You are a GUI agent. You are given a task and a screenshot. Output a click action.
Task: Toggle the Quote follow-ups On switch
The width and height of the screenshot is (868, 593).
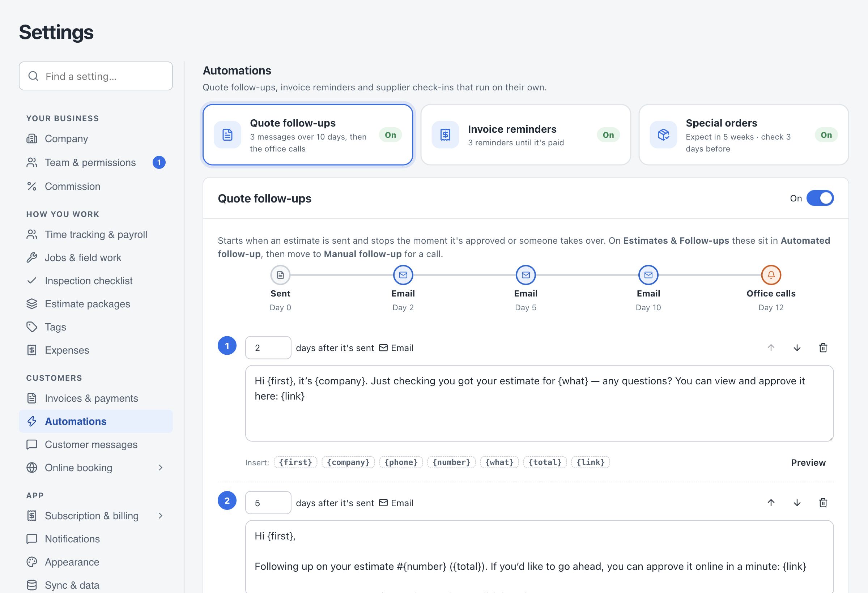click(820, 198)
